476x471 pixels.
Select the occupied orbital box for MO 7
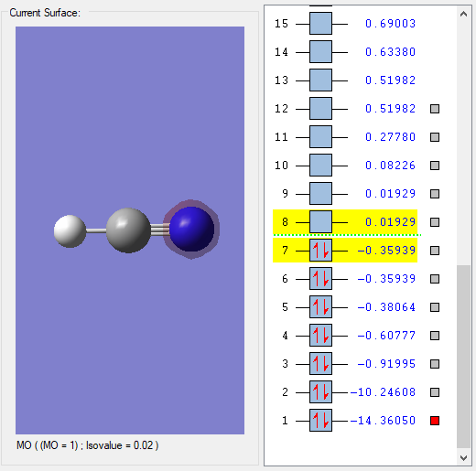[320, 251]
